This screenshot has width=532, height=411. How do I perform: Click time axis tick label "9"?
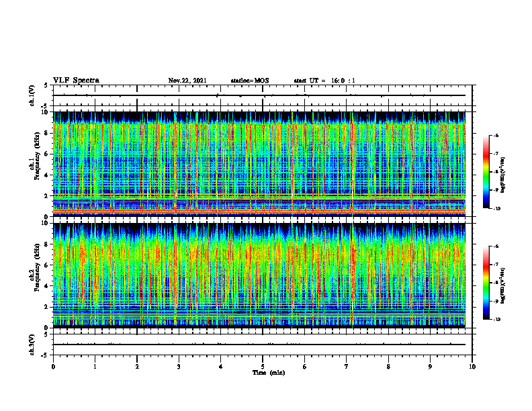pyautogui.click(x=430, y=367)
